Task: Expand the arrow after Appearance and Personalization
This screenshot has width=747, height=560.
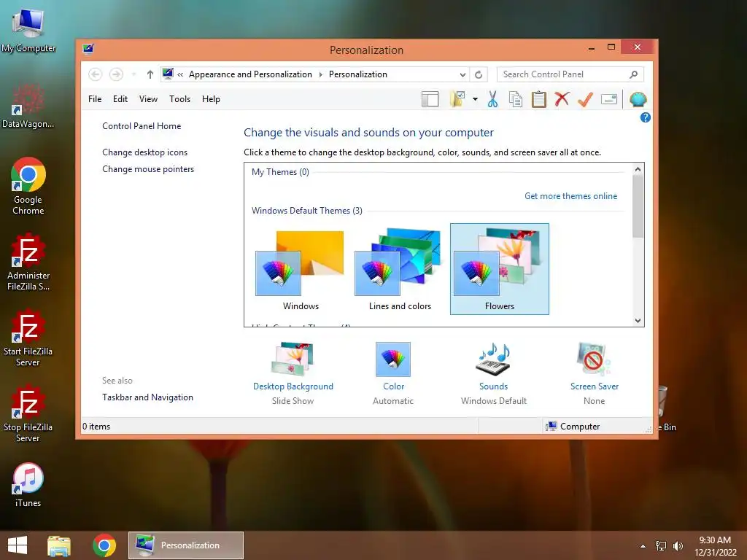Action: tap(321, 75)
